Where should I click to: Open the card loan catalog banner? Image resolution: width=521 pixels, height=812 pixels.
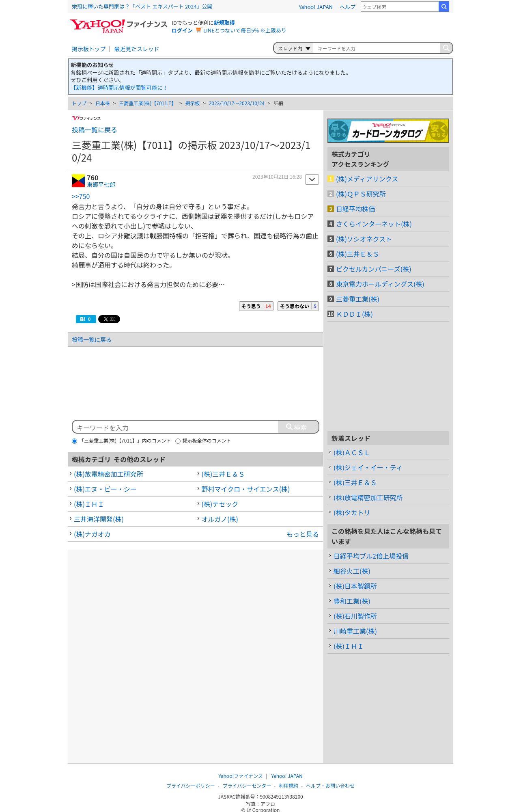coord(388,131)
